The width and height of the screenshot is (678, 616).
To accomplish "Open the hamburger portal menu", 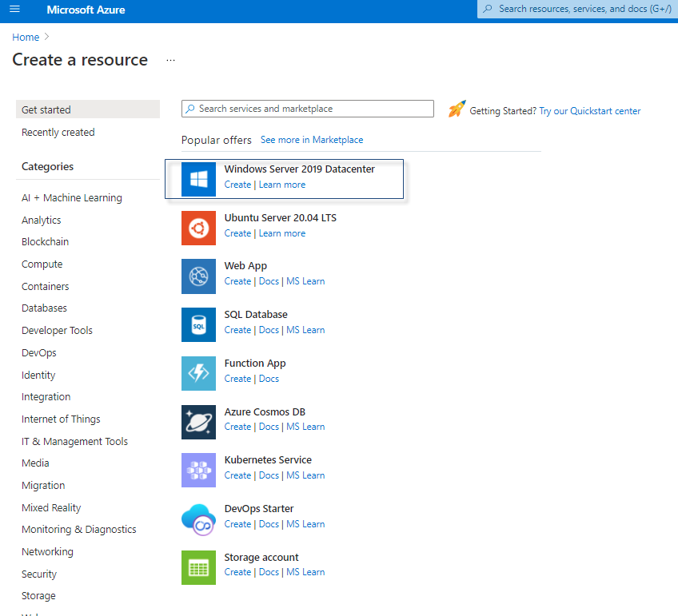I will click(x=14, y=9).
